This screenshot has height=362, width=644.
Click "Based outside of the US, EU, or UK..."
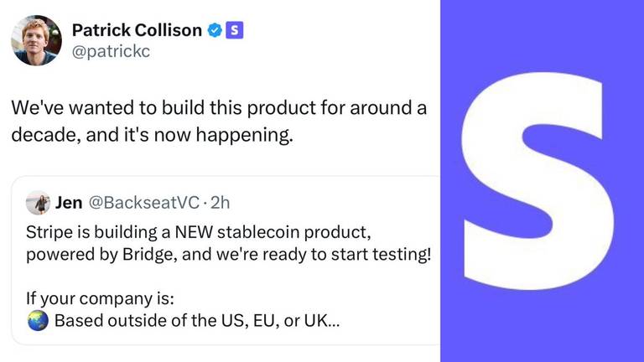197,321
